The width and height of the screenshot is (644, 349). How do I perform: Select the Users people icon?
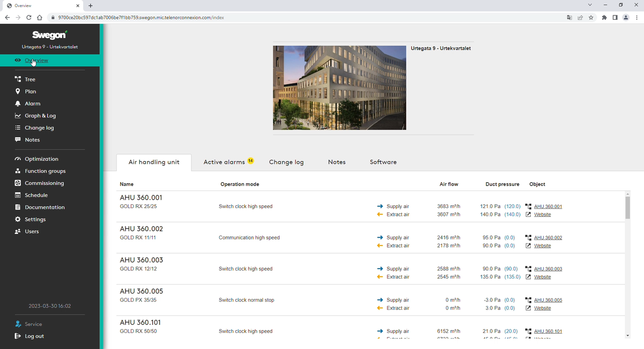click(18, 231)
